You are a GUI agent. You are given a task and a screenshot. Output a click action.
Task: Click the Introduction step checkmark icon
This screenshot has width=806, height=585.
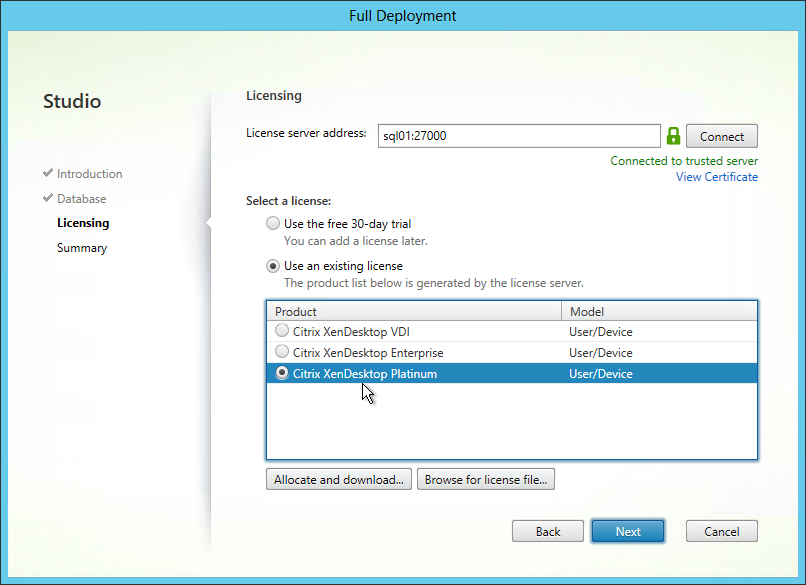[48, 173]
